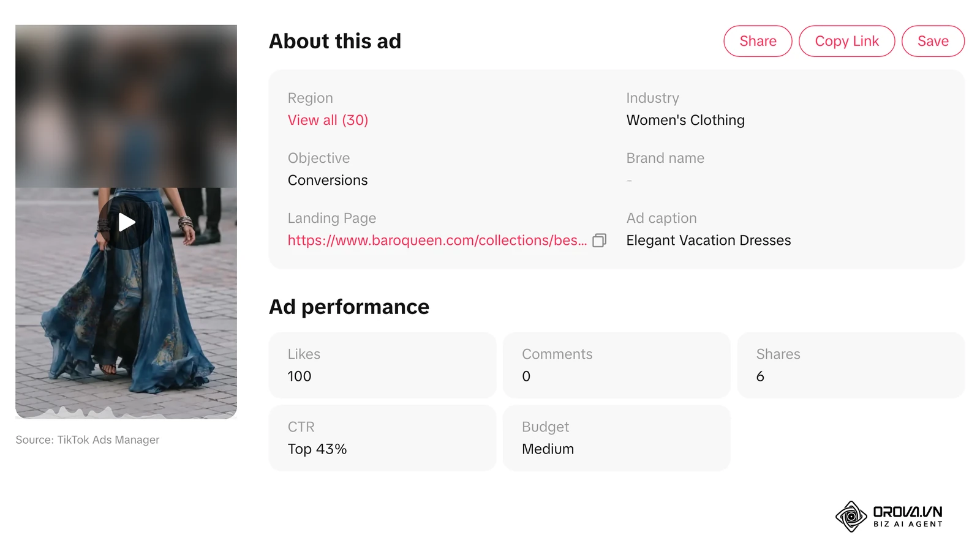This screenshot has width=980, height=557.
Task: Select the Likes 100 card
Action: point(382,365)
